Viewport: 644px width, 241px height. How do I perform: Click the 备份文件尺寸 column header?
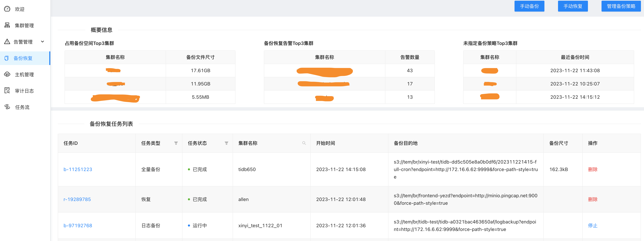click(x=201, y=57)
